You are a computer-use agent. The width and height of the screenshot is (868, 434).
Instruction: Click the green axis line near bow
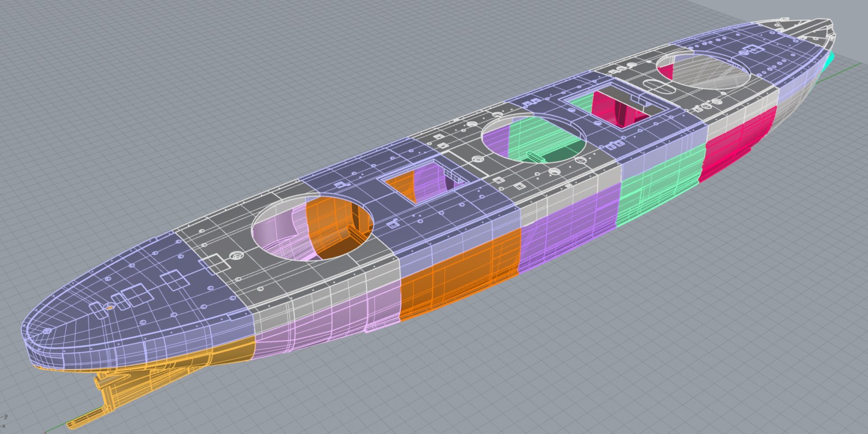tap(841, 72)
